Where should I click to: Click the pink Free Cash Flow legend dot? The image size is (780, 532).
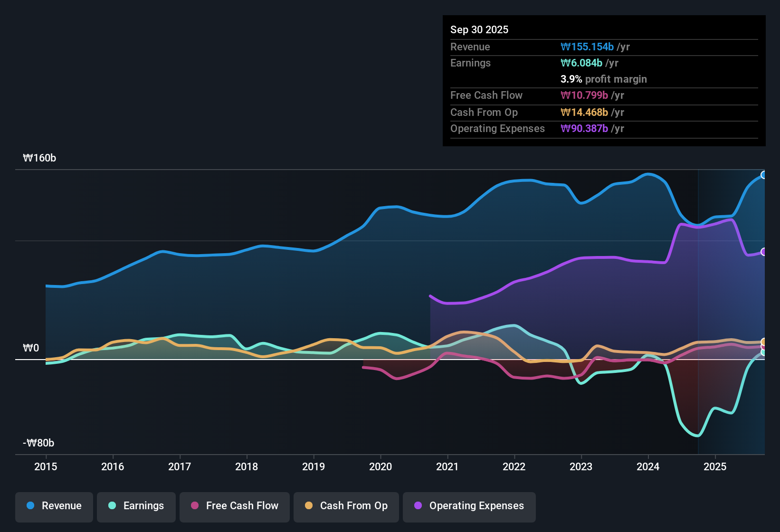pyautogui.click(x=194, y=506)
